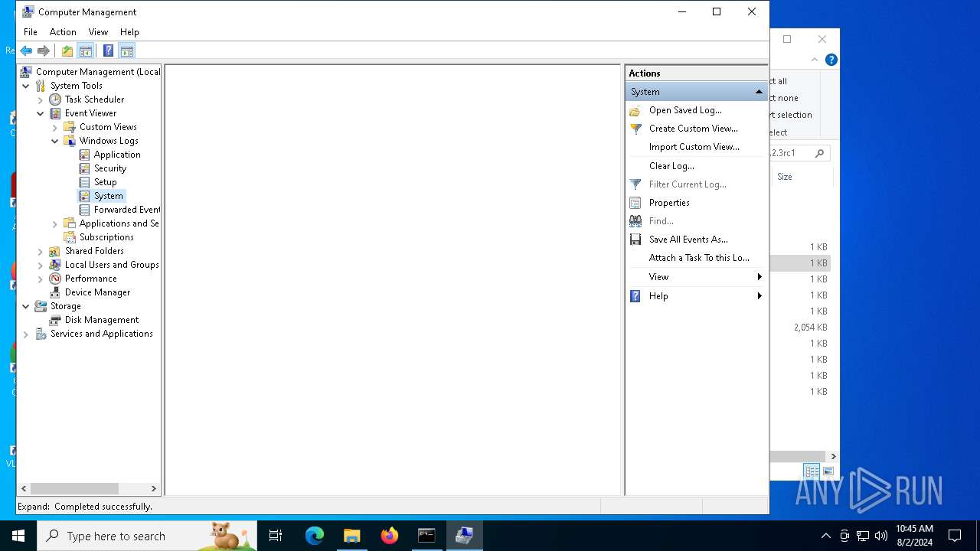This screenshot has height=551, width=980.
Task: Click the Task Scheduler clock icon
Action: [x=55, y=99]
